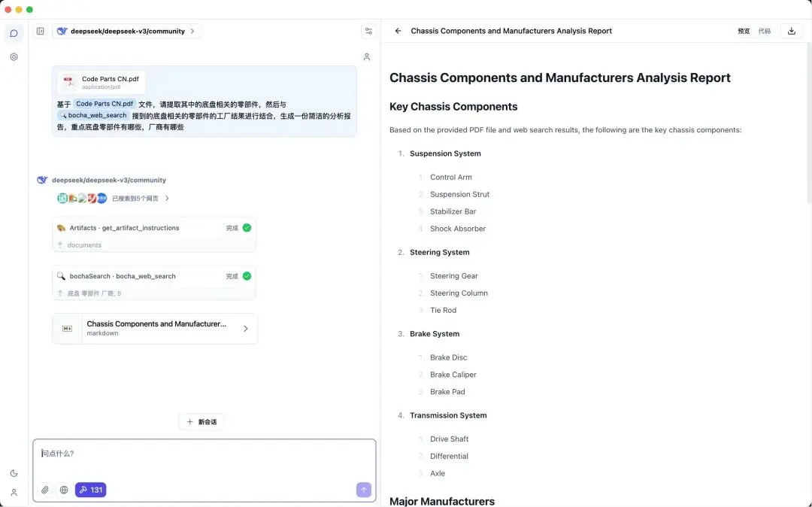The height and width of the screenshot is (507, 812).
Task: Go back using the artifact arrow
Action: (398, 32)
